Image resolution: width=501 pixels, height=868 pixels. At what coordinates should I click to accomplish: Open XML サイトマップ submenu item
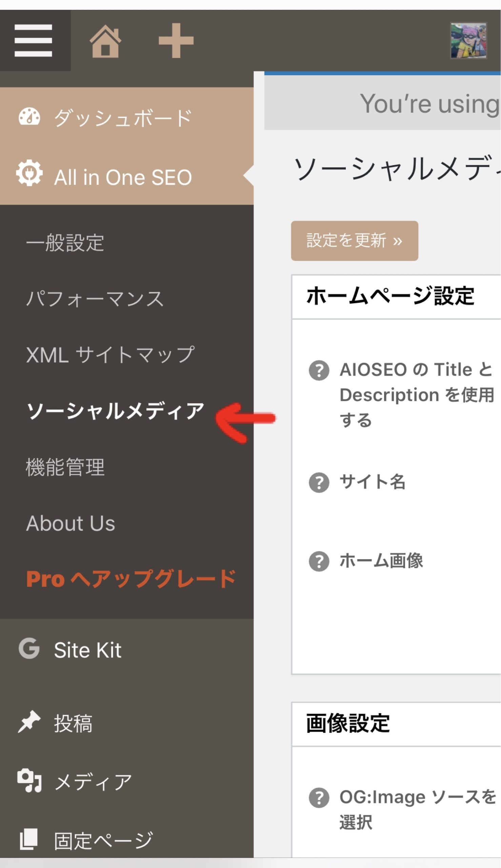(111, 355)
